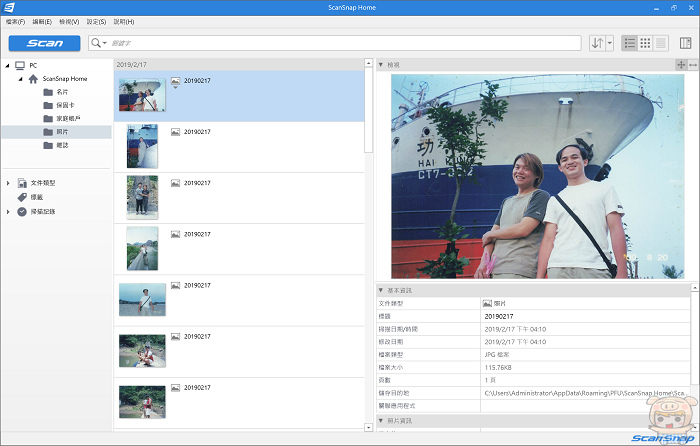Select the thumbnail of person sitting by creek
700x446 pixels.
tap(142, 351)
